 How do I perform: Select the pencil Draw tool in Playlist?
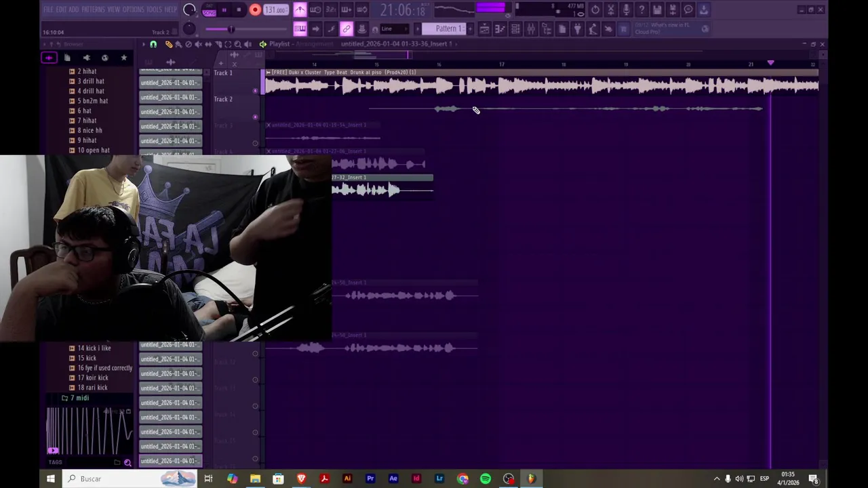[169, 44]
